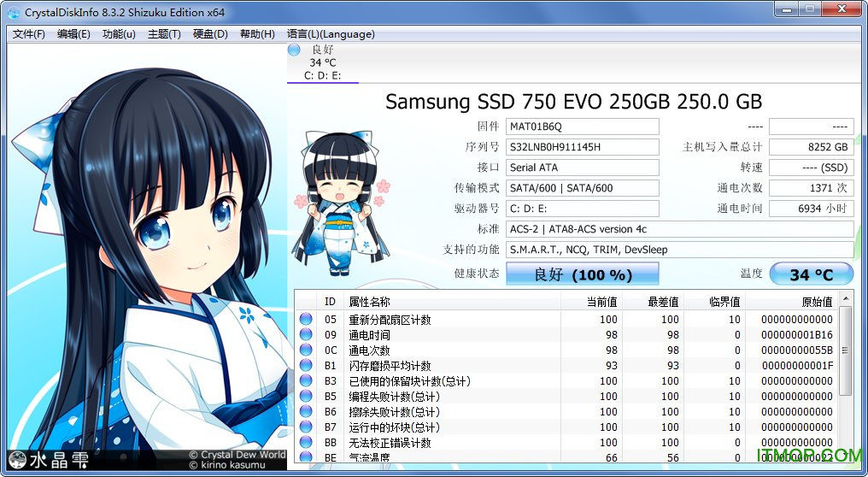Open the 功能(u) menu
The width and height of the screenshot is (868, 477).
pyautogui.click(x=119, y=34)
